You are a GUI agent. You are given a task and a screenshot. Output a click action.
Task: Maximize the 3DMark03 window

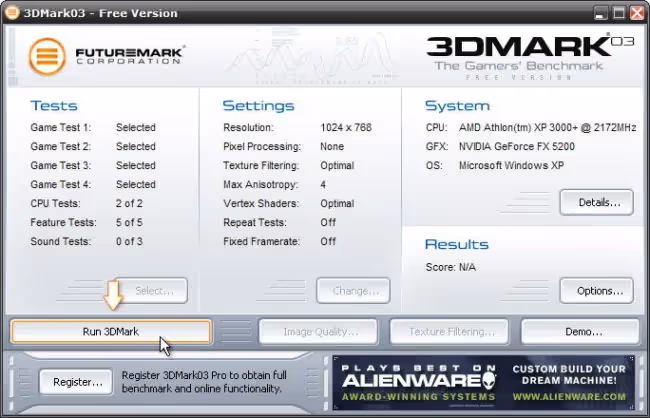tap(619, 13)
